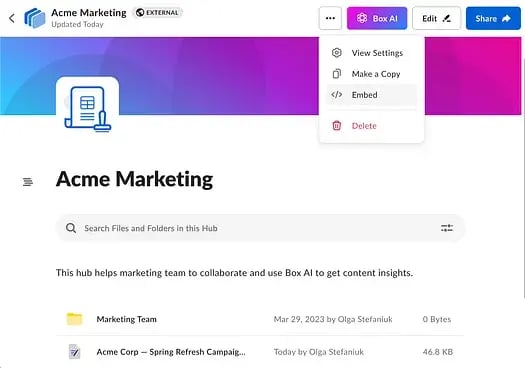Choose Make a Copy menu item
Image resolution: width=525 pixels, height=368 pixels.
click(371, 74)
